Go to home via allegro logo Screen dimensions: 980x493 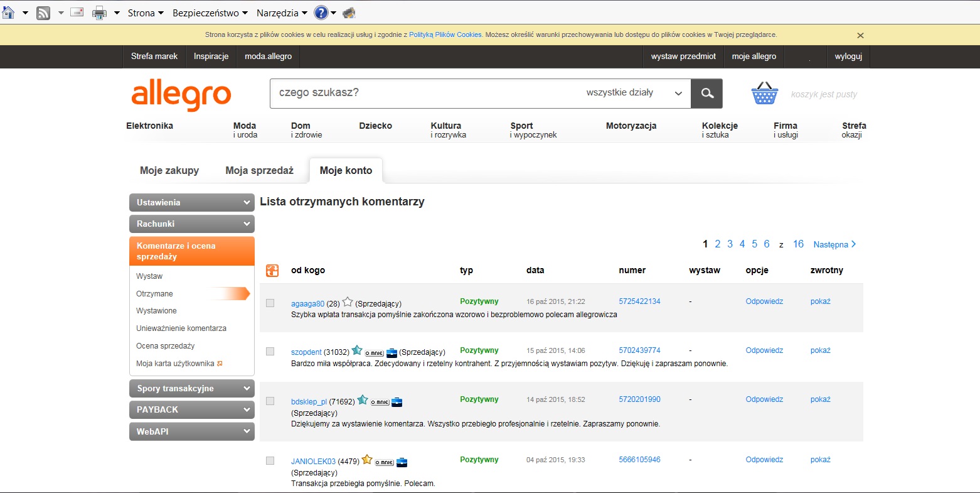coord(181,95)
